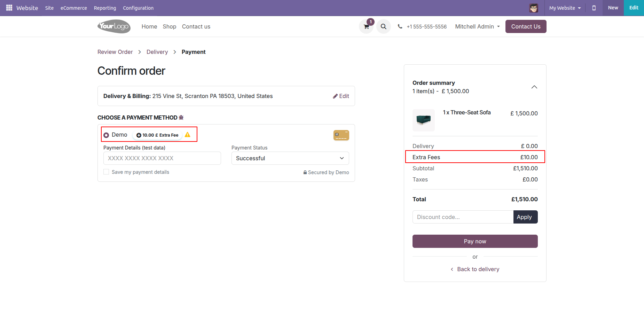Click the search magnifier icon
The height and width of the screenshot is (324, 644).
383,26
